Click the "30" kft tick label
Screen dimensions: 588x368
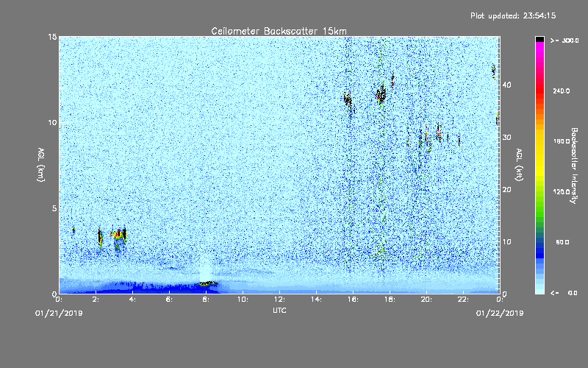pyautogui.click(x=506, y=138)
